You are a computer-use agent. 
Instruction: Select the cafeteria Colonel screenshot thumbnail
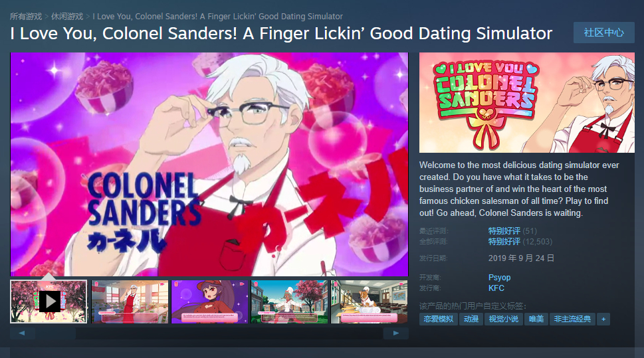point(130,302)
